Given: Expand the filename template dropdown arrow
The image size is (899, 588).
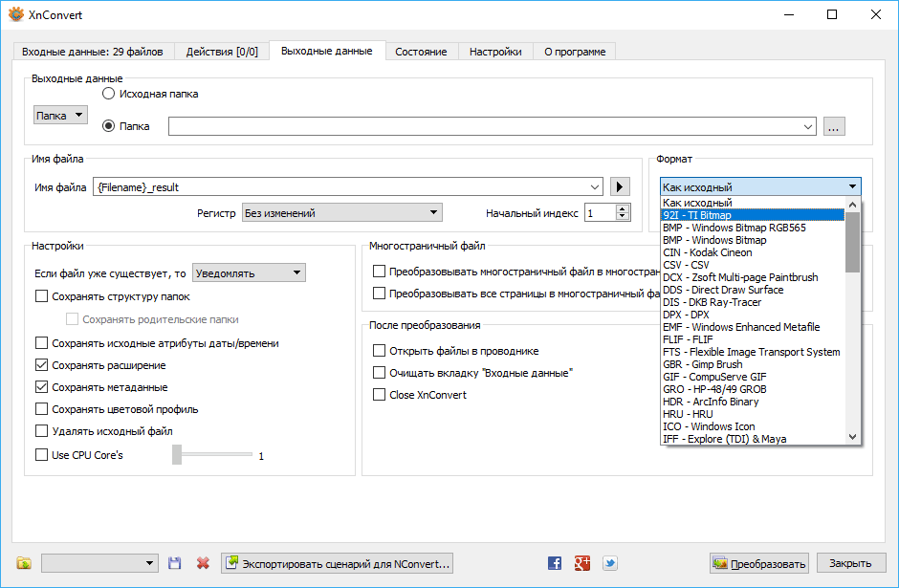Looking at the screenshot, I should pyautogui.click(x=595, y=186).
